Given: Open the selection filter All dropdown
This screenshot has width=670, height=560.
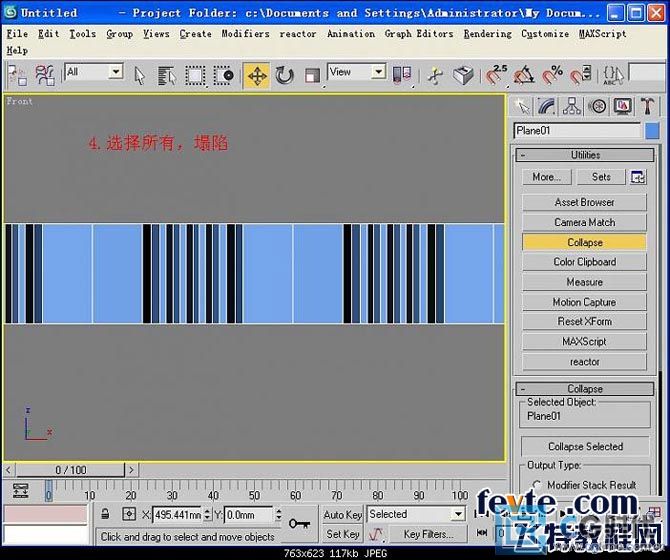Looking at the screenshot, I should (116, 71).
